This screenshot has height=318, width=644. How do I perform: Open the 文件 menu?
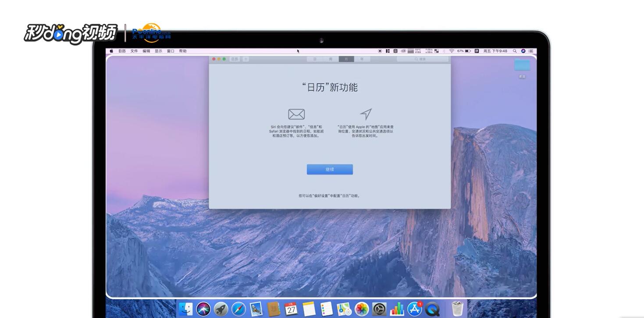134,51
